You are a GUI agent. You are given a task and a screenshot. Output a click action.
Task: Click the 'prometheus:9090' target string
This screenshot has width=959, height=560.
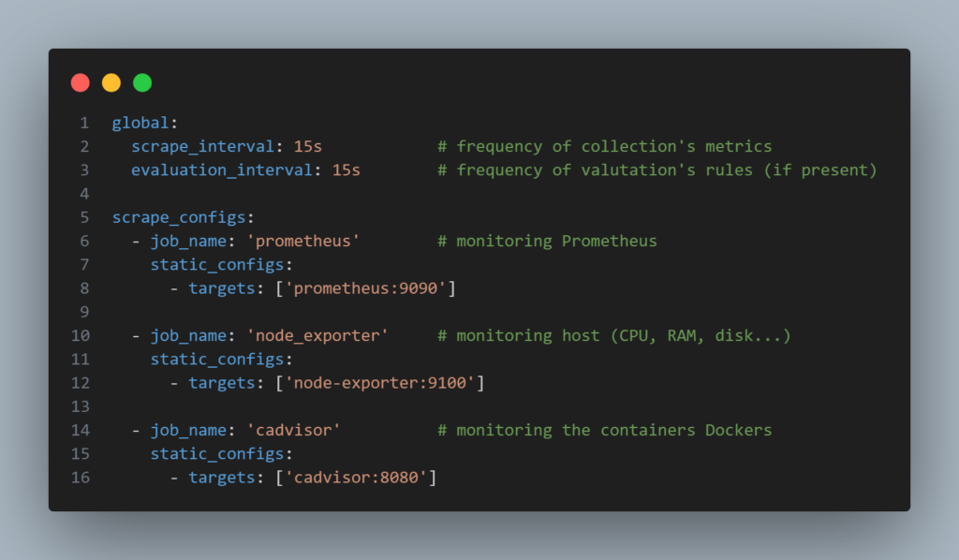pyautogui.click(x=370, y=288)
